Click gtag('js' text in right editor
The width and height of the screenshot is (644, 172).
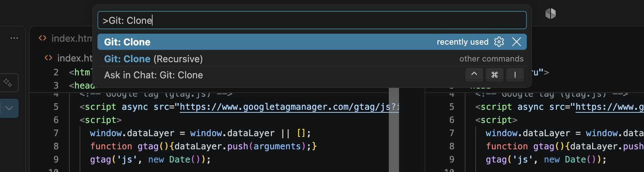[509, 159]
